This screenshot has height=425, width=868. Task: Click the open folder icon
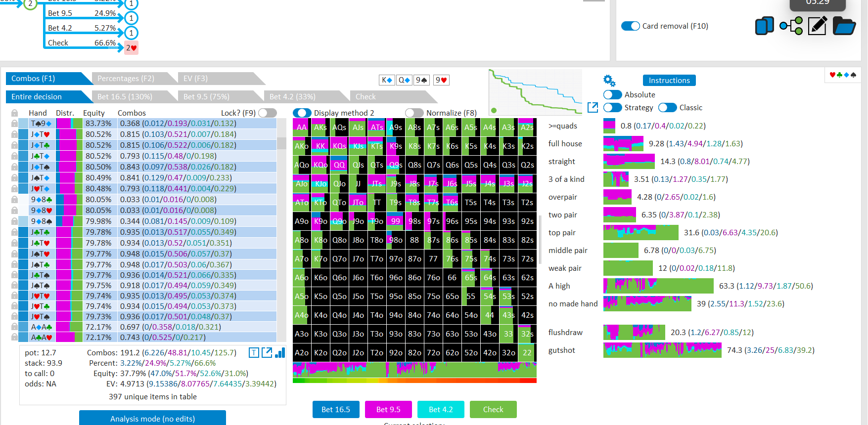click(x=844, y=26)
